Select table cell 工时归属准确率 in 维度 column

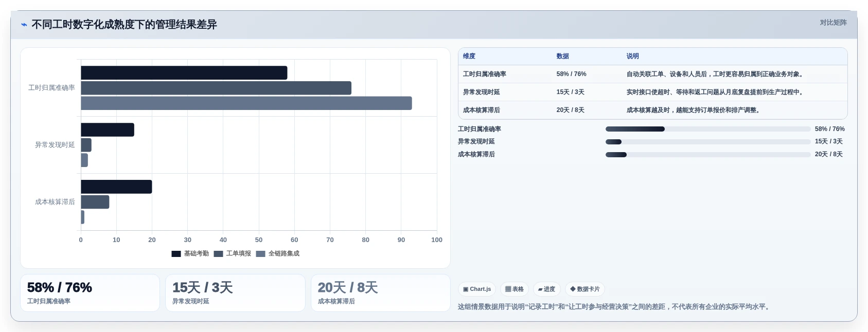coord(485,75)
